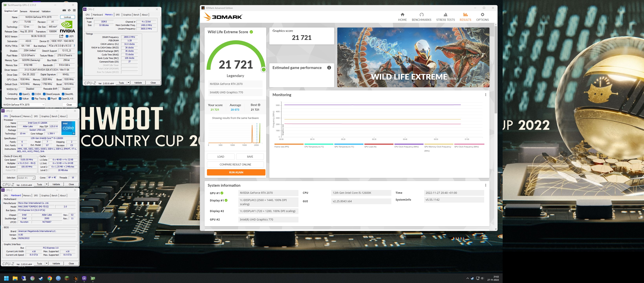Select Graphics tab in CPU-Z Mainboard window
644x283 pixels.
(x=45, y=195)
